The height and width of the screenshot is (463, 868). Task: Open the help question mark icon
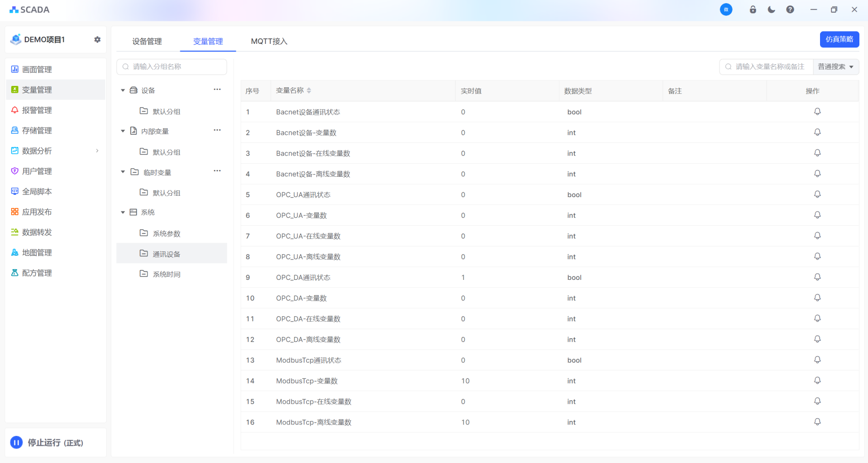pos(790,9)
